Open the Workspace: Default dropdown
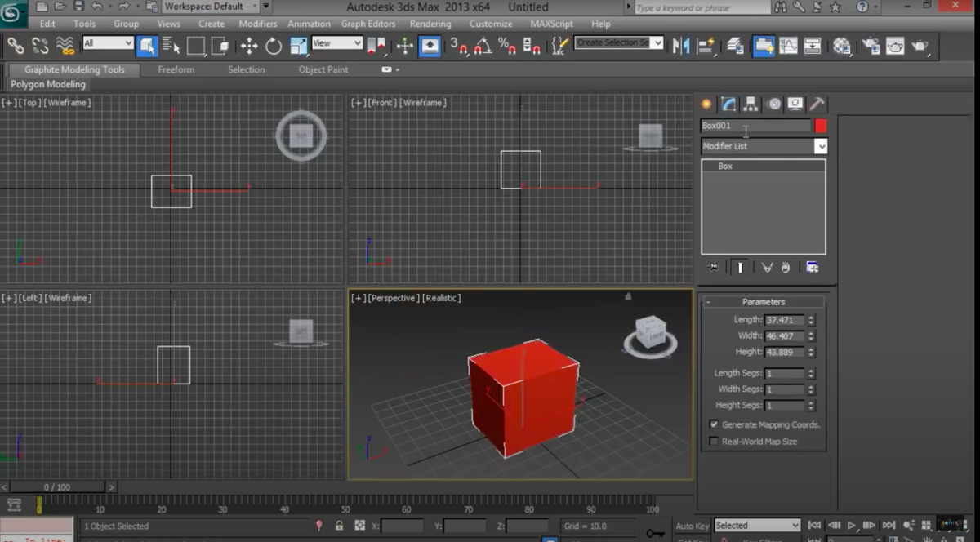Screen dimensions: 980x542 tap(211, 7)
